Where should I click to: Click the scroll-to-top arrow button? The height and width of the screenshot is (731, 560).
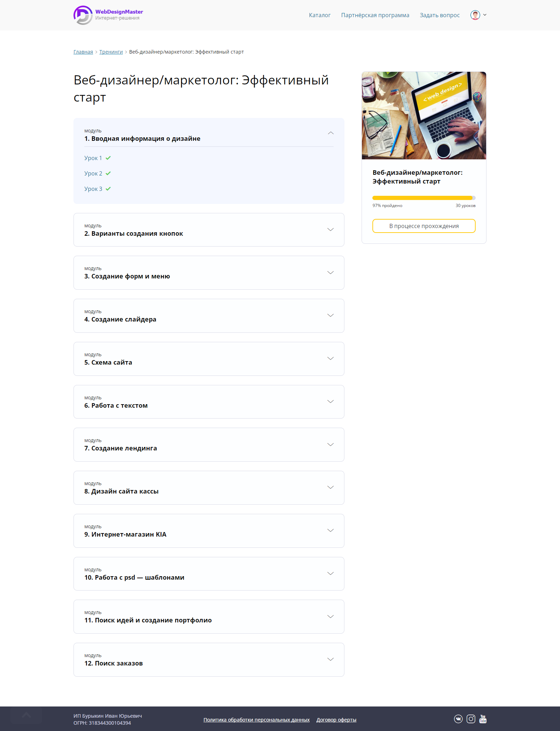click(26, 715)
